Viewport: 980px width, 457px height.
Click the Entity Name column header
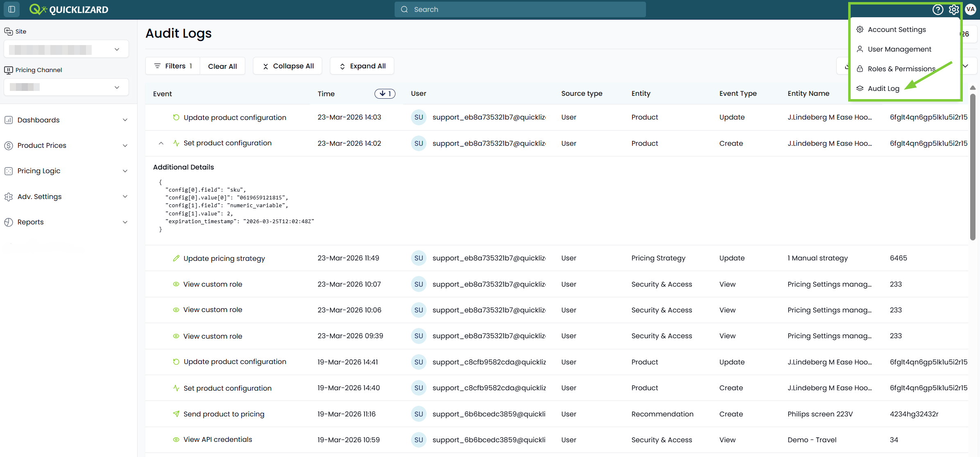808,94
